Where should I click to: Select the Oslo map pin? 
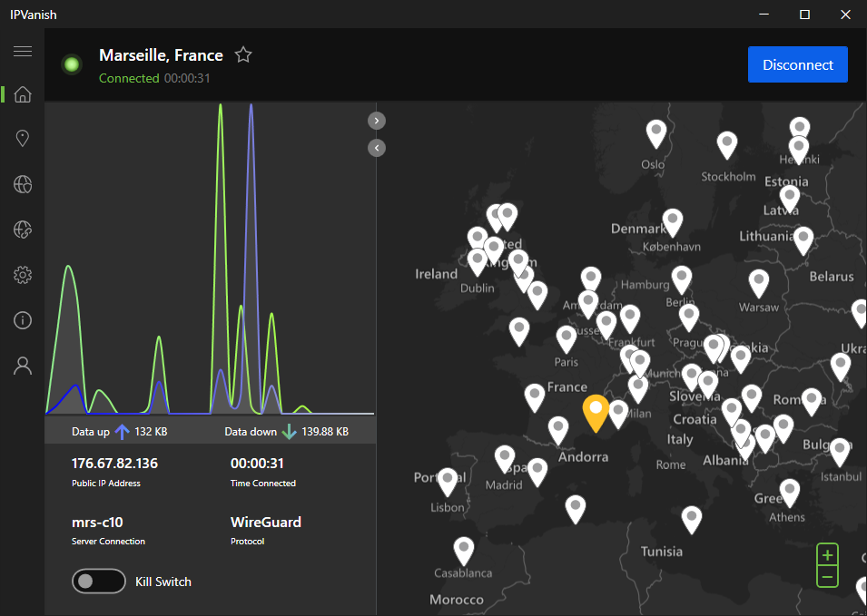point(655,132)
